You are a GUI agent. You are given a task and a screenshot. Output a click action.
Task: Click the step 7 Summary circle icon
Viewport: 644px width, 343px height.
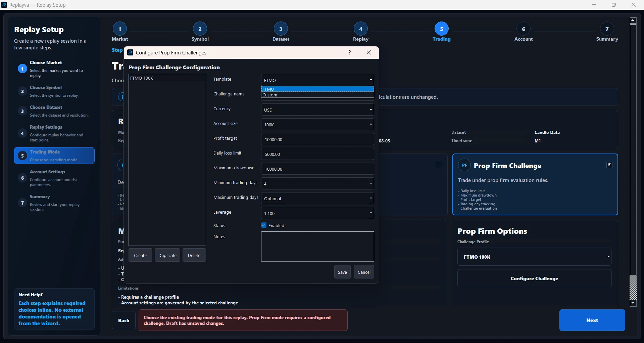point(607,29)
